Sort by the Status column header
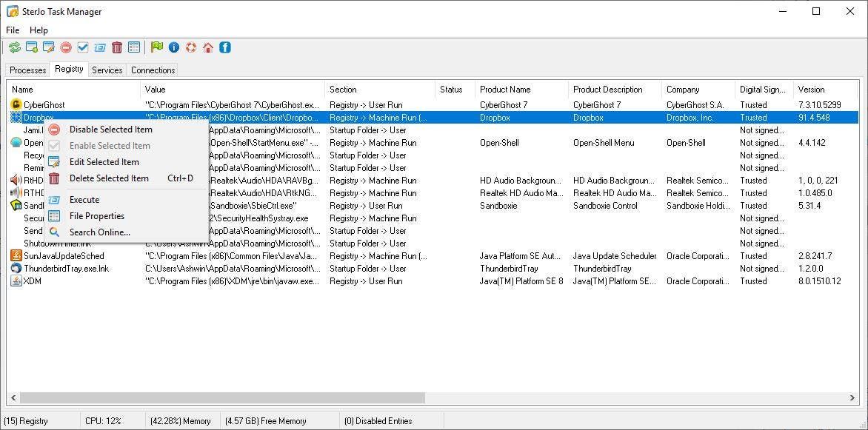 point(455,89)
